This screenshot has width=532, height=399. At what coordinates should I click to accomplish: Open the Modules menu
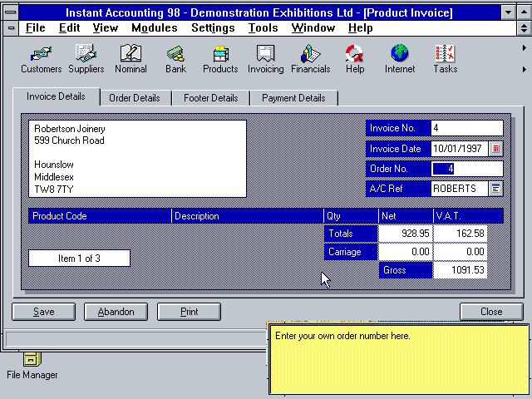155,27
